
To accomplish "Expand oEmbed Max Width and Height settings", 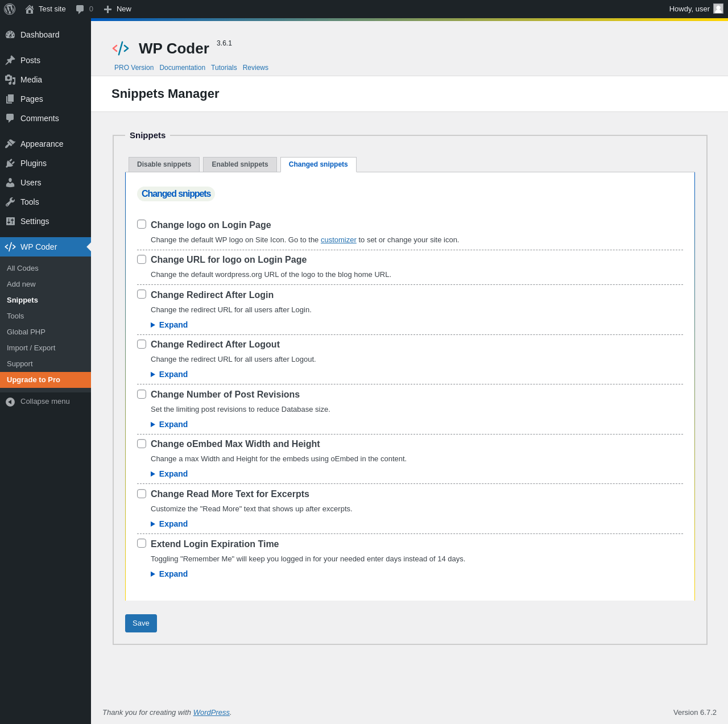I will [169, 474].
